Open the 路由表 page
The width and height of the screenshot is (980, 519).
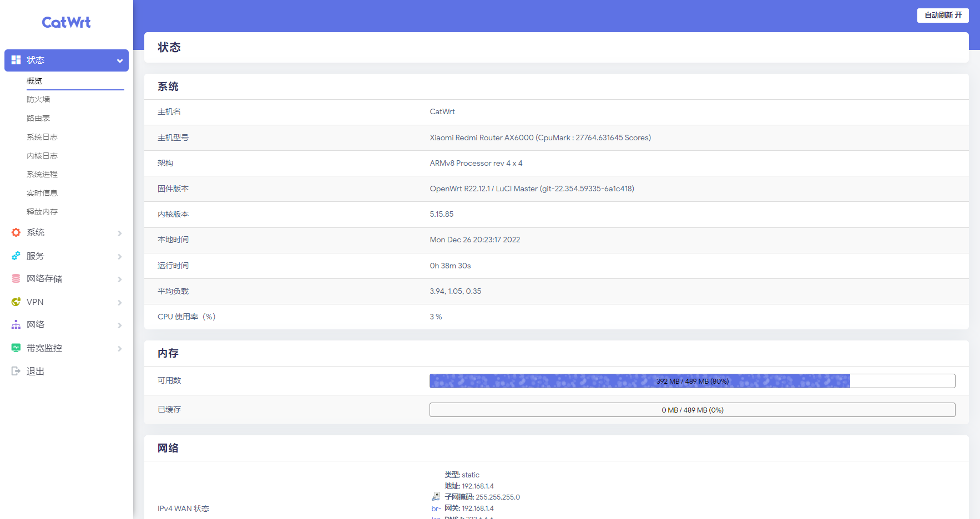tap(38, 118)
